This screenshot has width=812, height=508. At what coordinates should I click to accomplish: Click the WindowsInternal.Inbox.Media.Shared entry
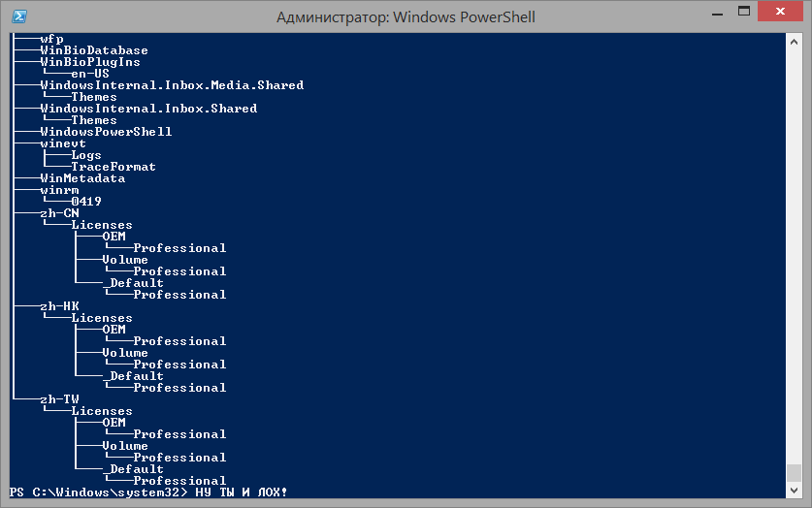(x=171, y=85)
